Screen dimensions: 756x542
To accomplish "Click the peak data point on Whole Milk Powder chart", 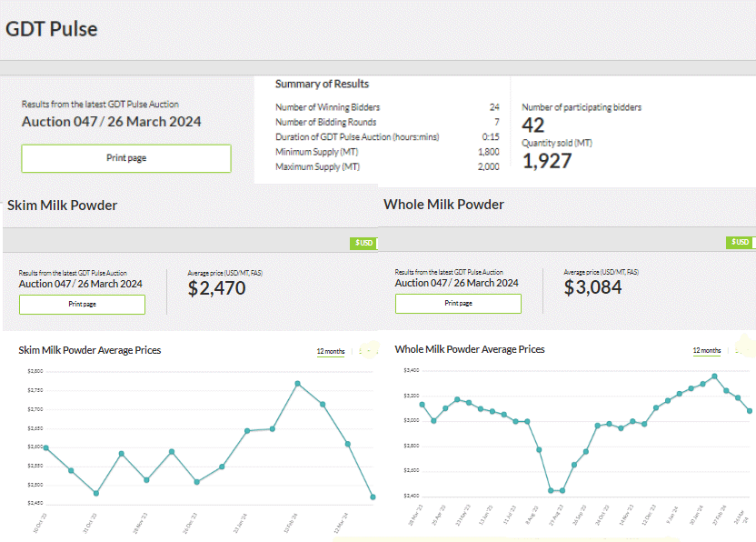I will coord(714,376).
